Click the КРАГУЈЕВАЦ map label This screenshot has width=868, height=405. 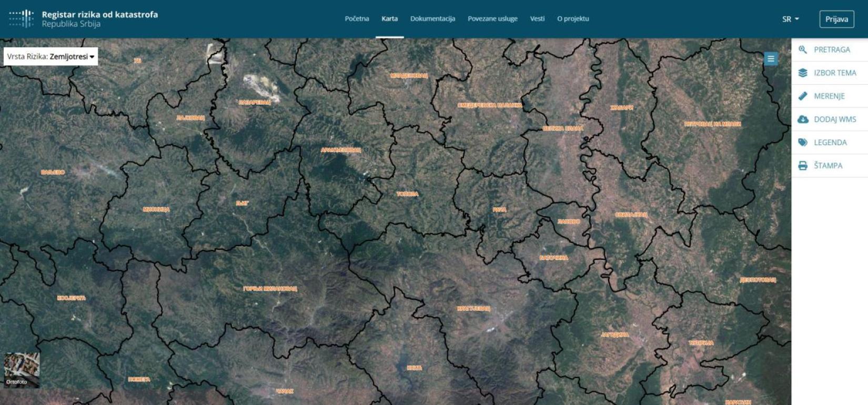pyautogui.click(x=473, y=309)
